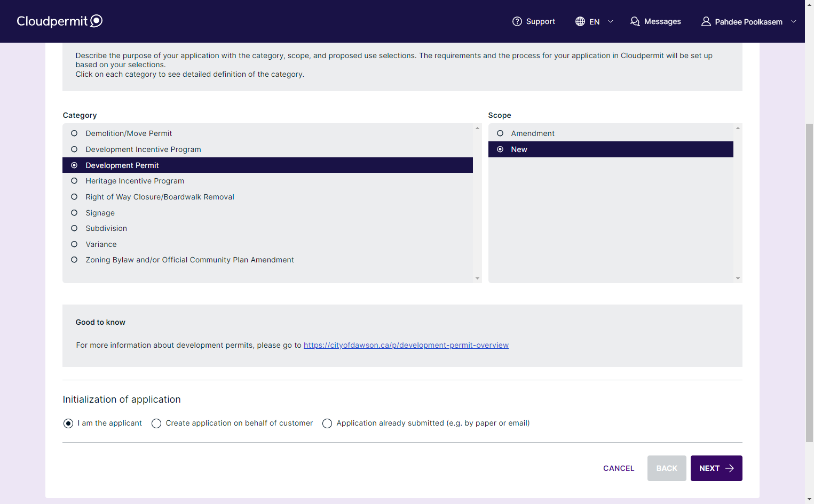814x504 pixels.
Task: Open the Support menu item
Action: (534, 21)
